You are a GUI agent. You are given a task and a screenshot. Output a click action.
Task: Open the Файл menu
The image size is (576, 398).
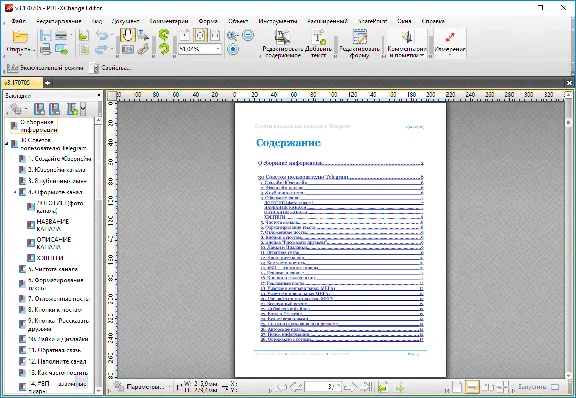(18, 21)
